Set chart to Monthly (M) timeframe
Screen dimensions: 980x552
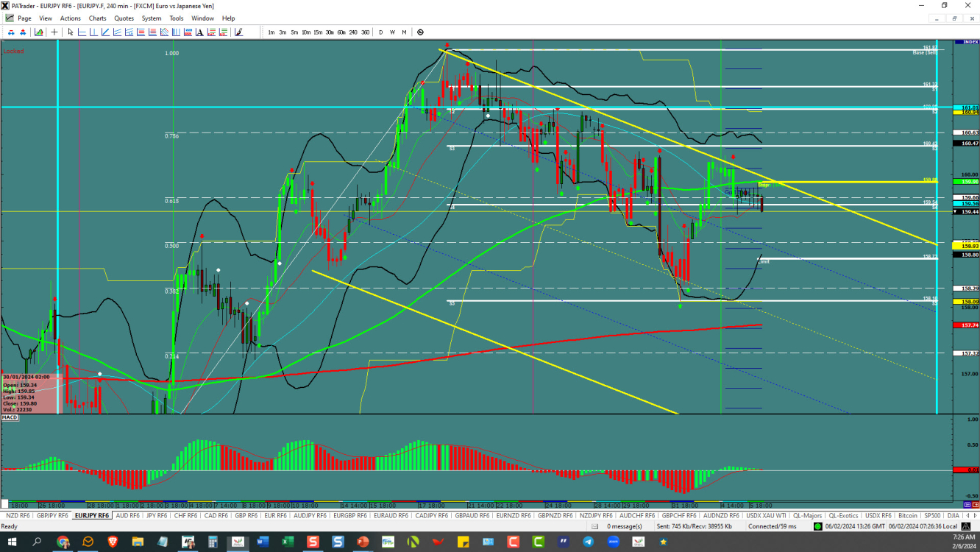pos(404,32)
